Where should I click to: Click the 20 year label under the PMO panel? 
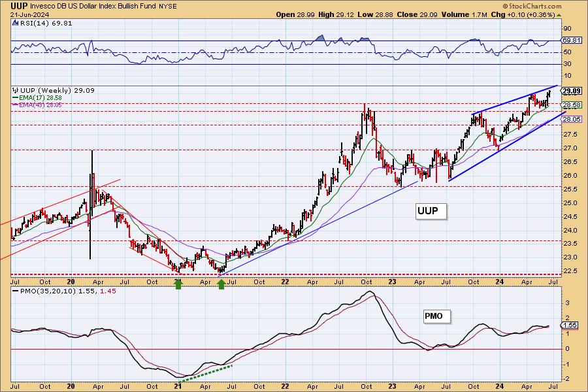pyautogui.click(x=71, y=386)
